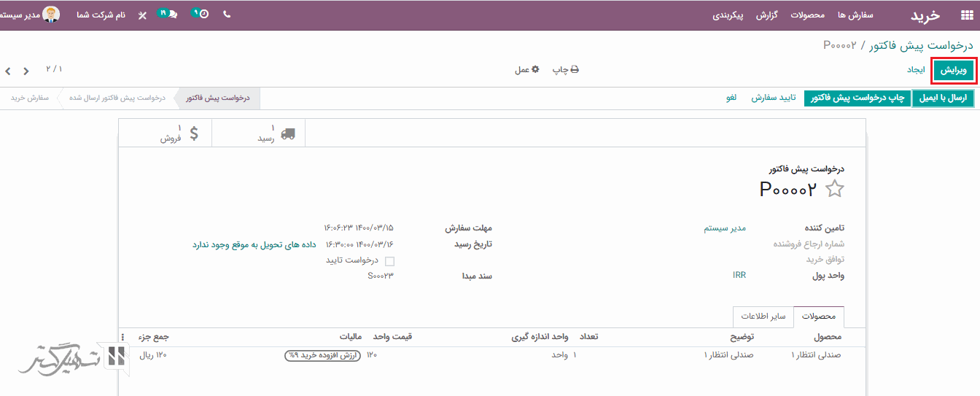Open source document S00023 link
The height and width of the screenshot is (396, 980).
[381, 276]
